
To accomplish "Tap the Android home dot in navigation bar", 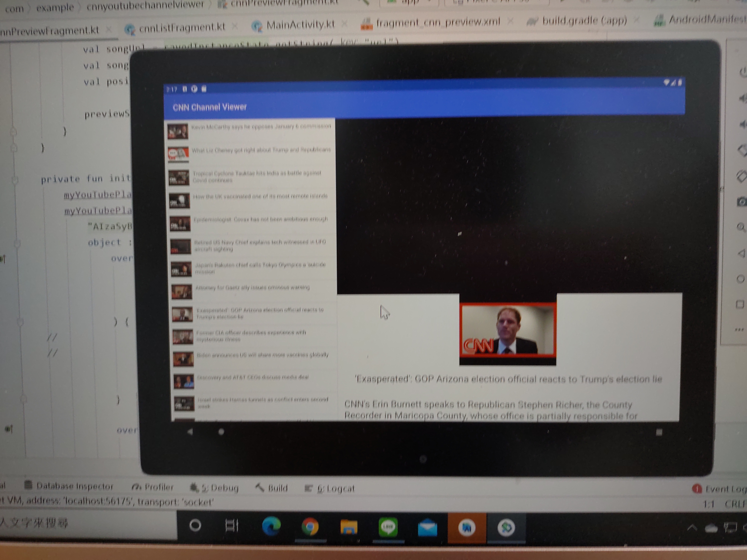I will [x=221, y=432].
